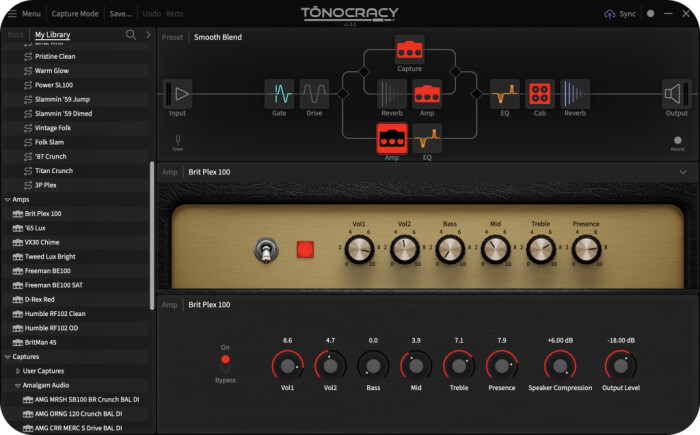Click Undo
The image size is (700, 435).
[x=152, y=14]
